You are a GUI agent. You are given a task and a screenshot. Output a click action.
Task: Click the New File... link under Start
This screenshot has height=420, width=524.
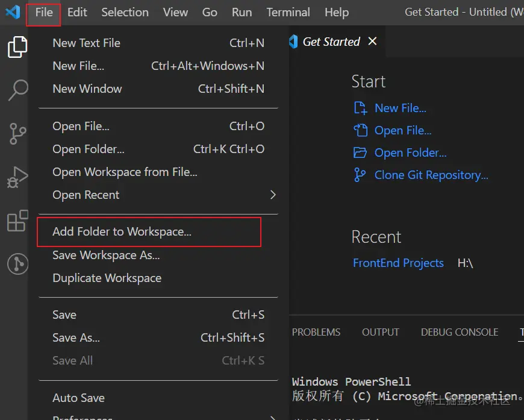click(400, 108)
